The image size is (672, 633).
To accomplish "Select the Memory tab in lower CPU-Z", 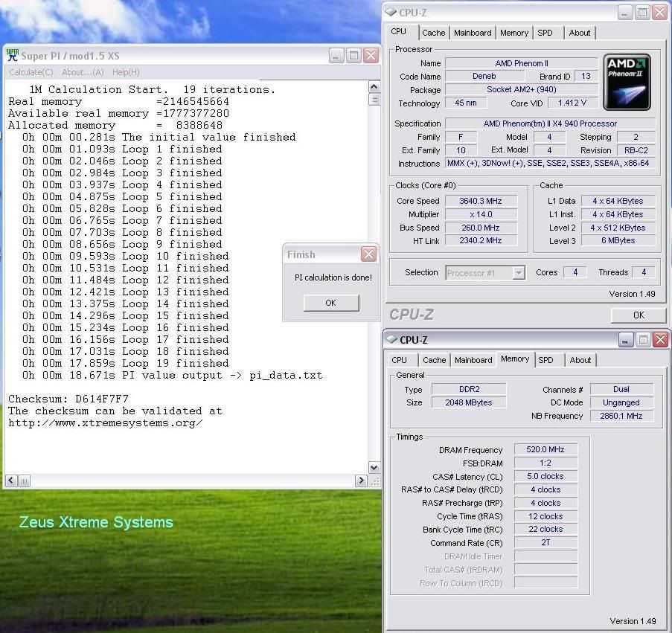I will [515, 359].
